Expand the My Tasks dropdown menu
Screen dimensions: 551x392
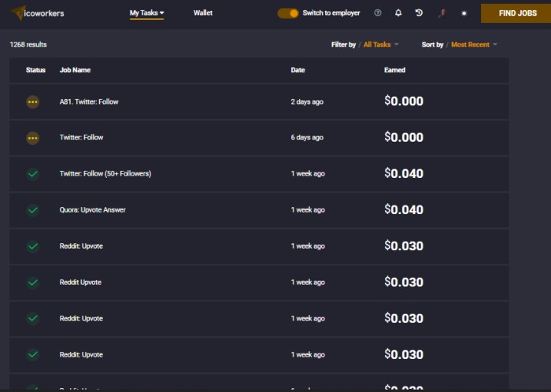pyautogui.click(x=146, y=13)
